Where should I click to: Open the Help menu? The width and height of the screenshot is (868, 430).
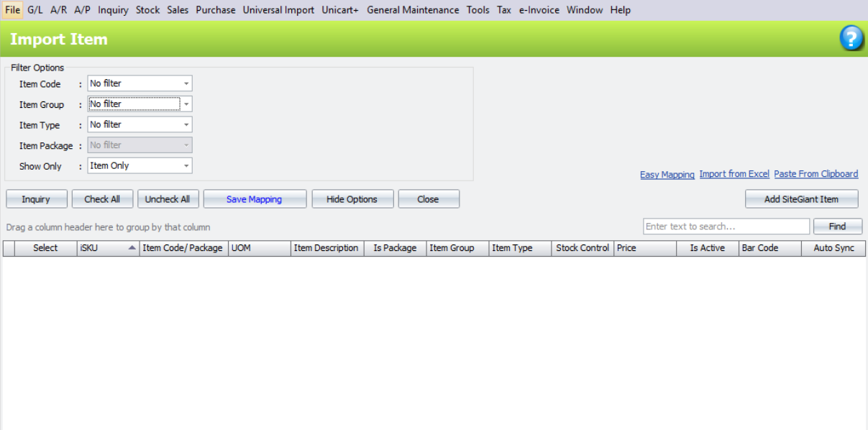click(620, 10)
